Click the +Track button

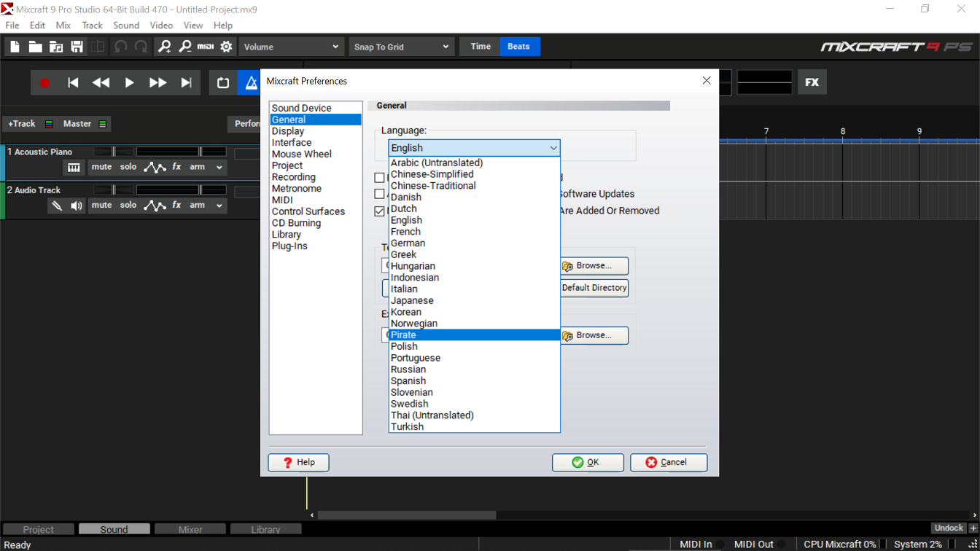(x=22, y=124)
